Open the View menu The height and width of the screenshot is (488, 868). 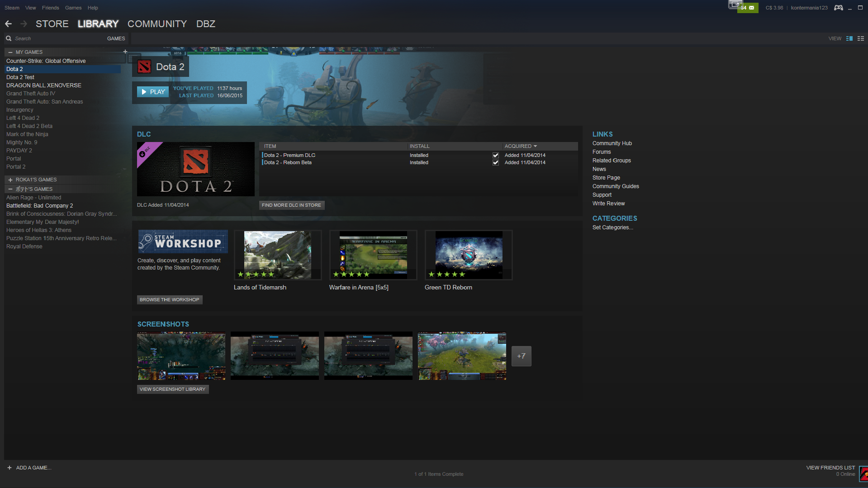[x=31, y=8]
